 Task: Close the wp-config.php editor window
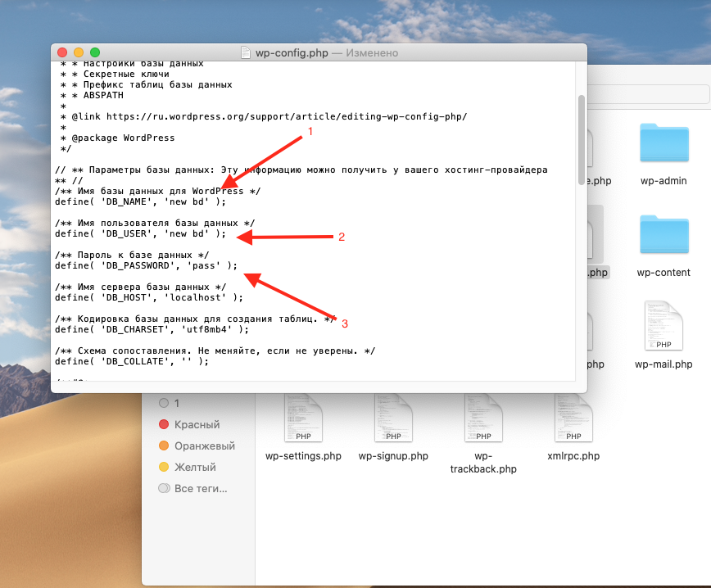pyautogui.click(x=62, y=52)
